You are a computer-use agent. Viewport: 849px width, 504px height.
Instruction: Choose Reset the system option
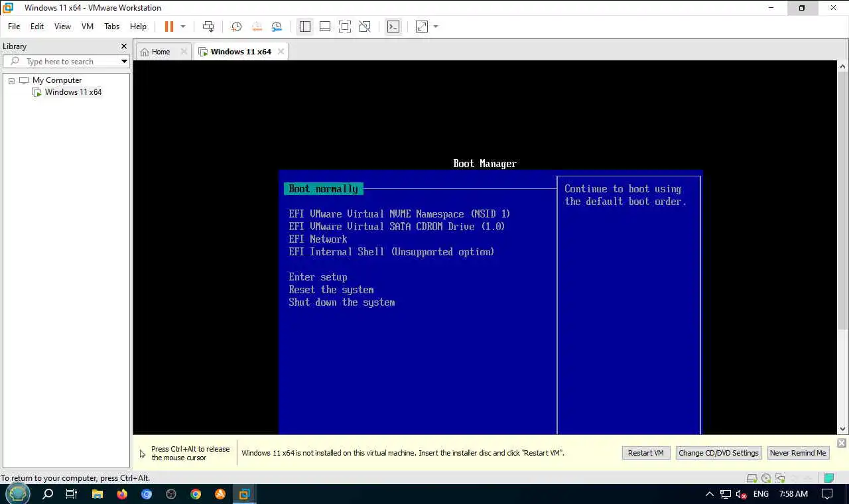pyautogui.click(x=331, y=290)
